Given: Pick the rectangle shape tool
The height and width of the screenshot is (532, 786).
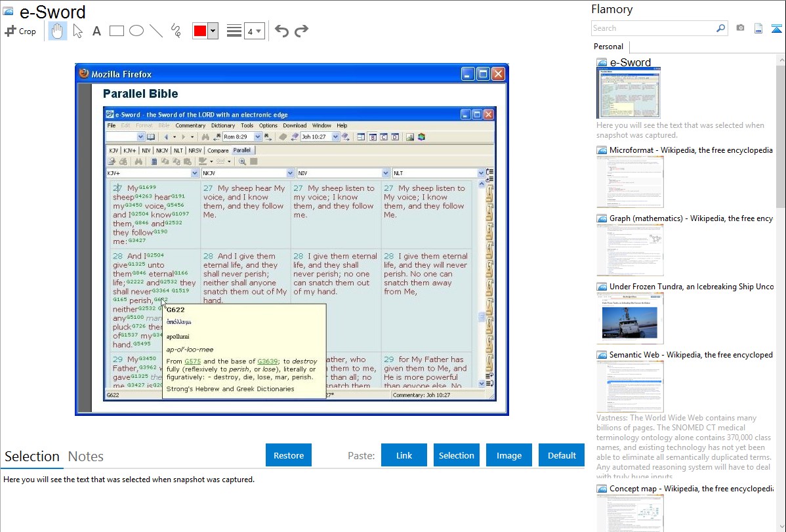Looking at the screenshot, I should pos(117,31).
